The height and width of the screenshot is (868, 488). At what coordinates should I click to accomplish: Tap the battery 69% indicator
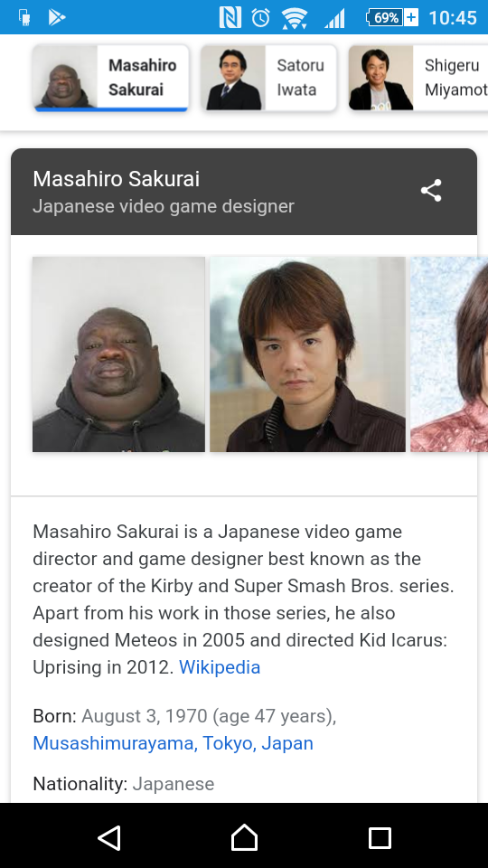tap(391, 18)
